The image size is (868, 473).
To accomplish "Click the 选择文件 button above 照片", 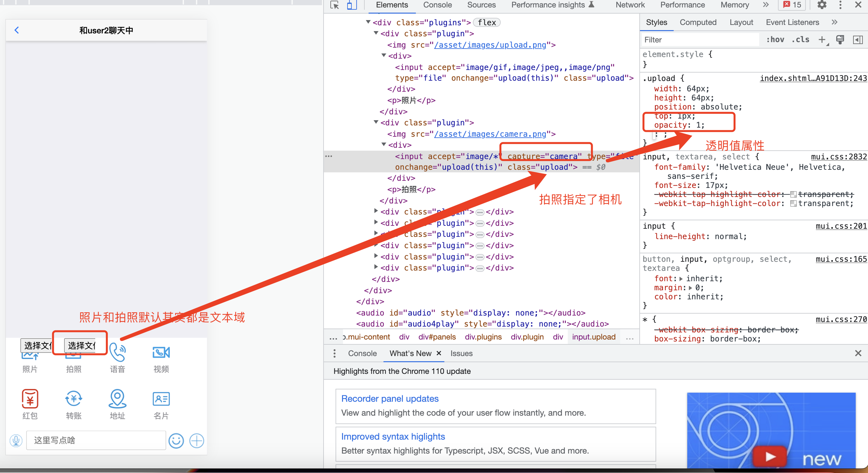I will point(36,345).
